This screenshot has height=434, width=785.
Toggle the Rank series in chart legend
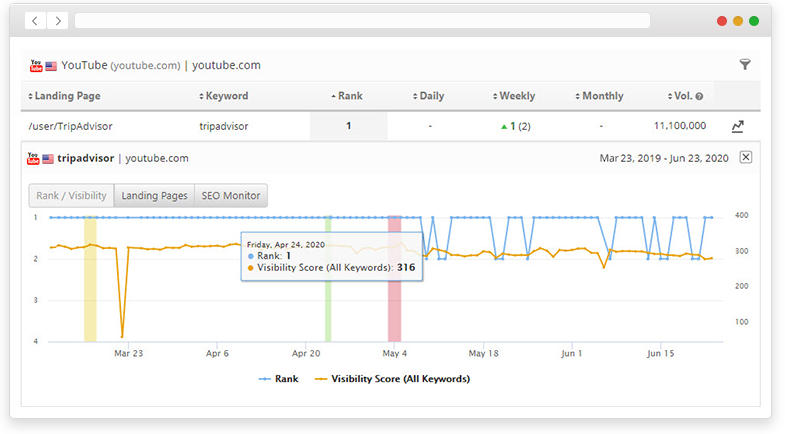coord(279,379)
